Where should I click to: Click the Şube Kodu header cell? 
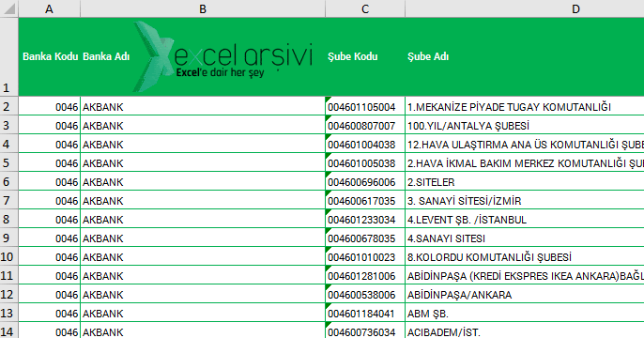pyautogui.click(x=365, y=56)
